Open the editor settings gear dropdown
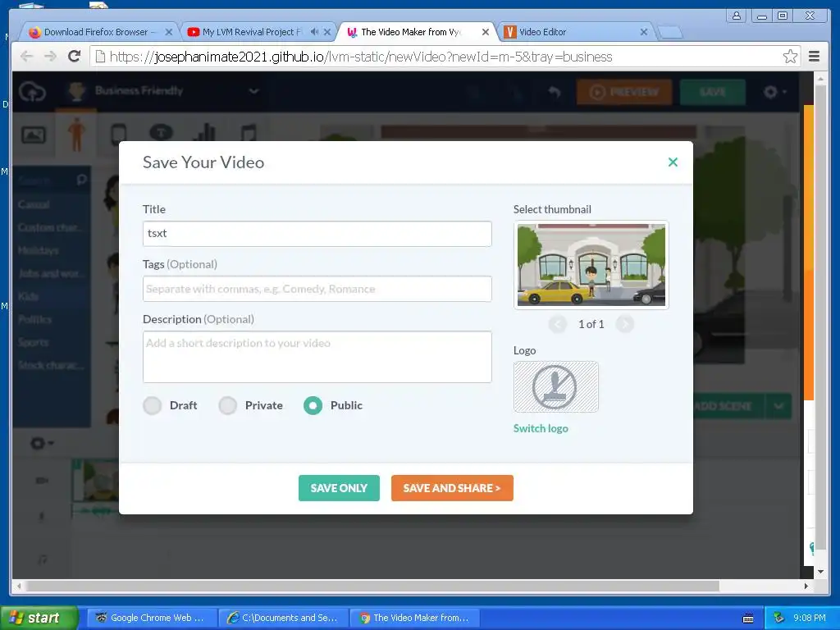Viewport: 840px width, 630px height. pyautogui.click(x=774, y=92)
